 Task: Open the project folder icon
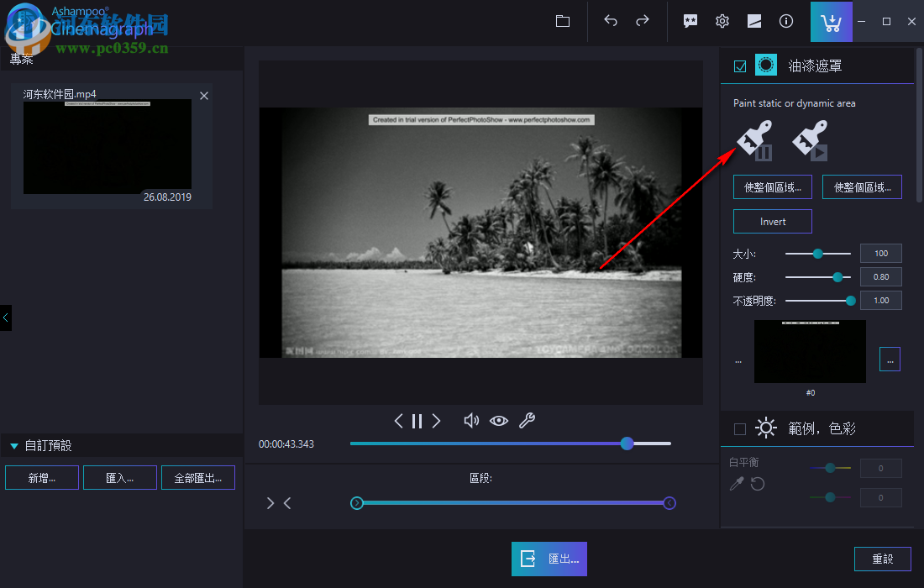563,22
